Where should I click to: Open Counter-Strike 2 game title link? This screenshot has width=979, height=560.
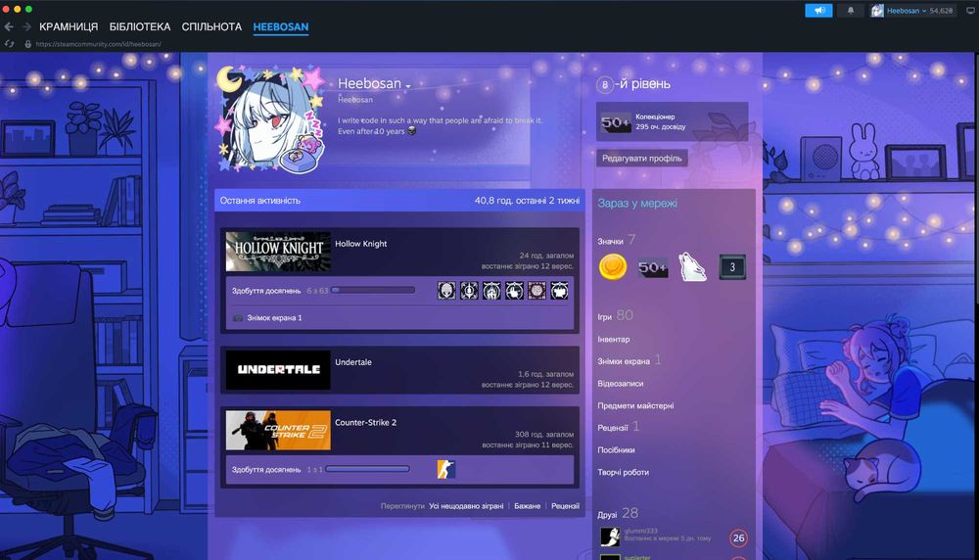(366, 422)
